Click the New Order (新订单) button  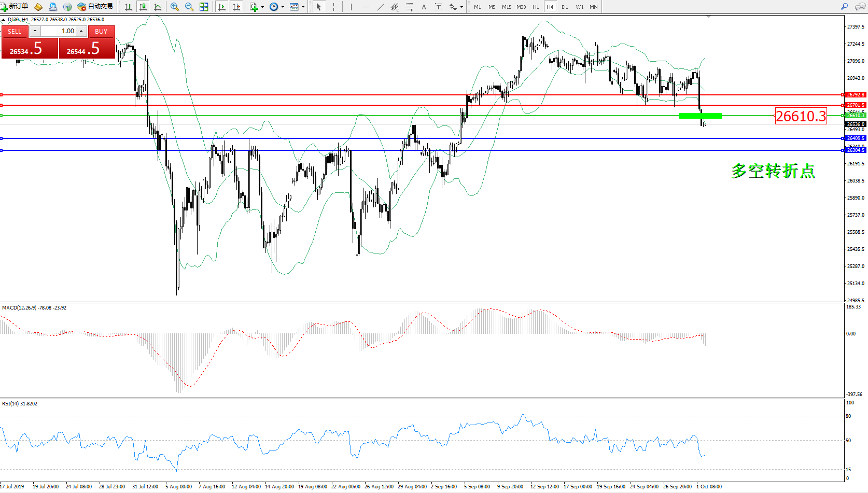[15, 6]
